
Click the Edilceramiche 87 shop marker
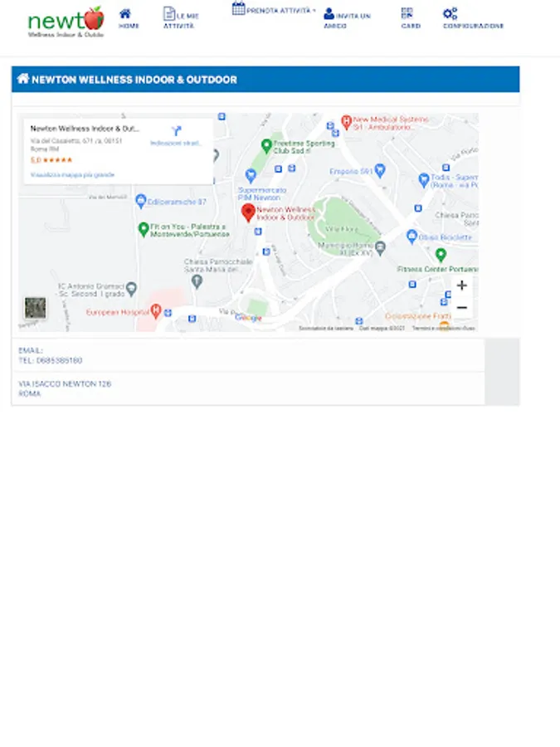click(140, 201)
